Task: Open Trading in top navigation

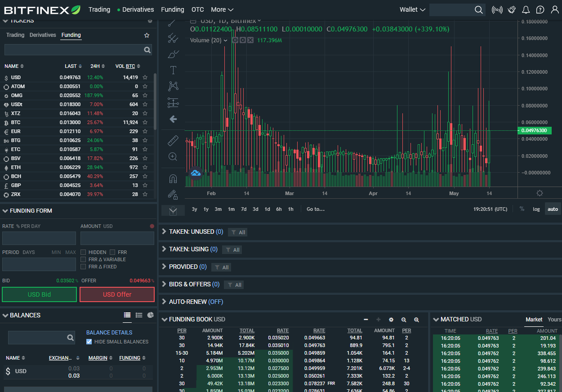Action: coord(99,9)
